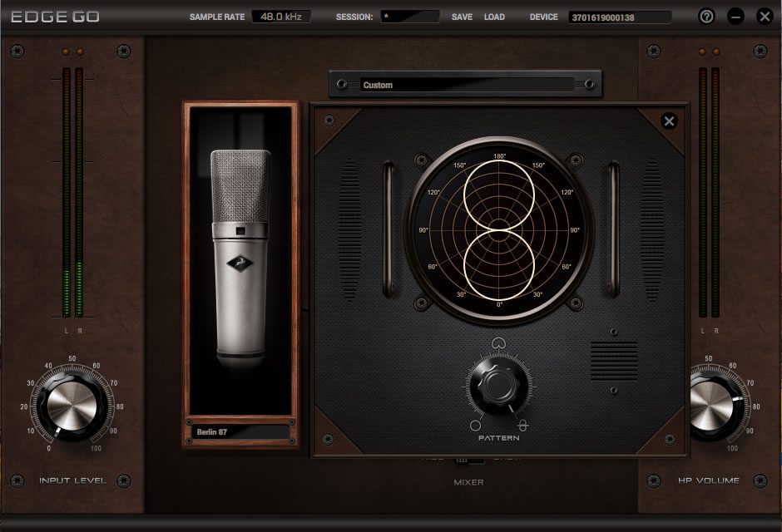Click the HP VOLUME label
This screenshot has height=532, width=782.
coord(708,480)
